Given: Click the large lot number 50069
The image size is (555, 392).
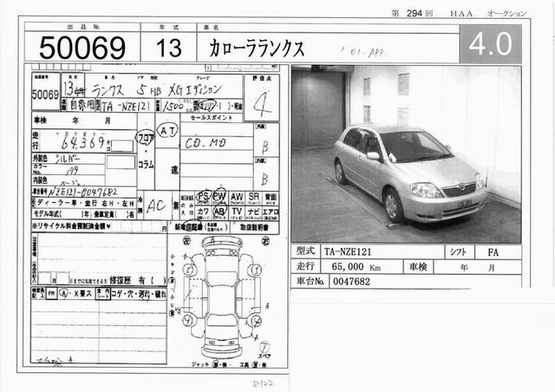Looking at the screenshot, I should [82, 48].
